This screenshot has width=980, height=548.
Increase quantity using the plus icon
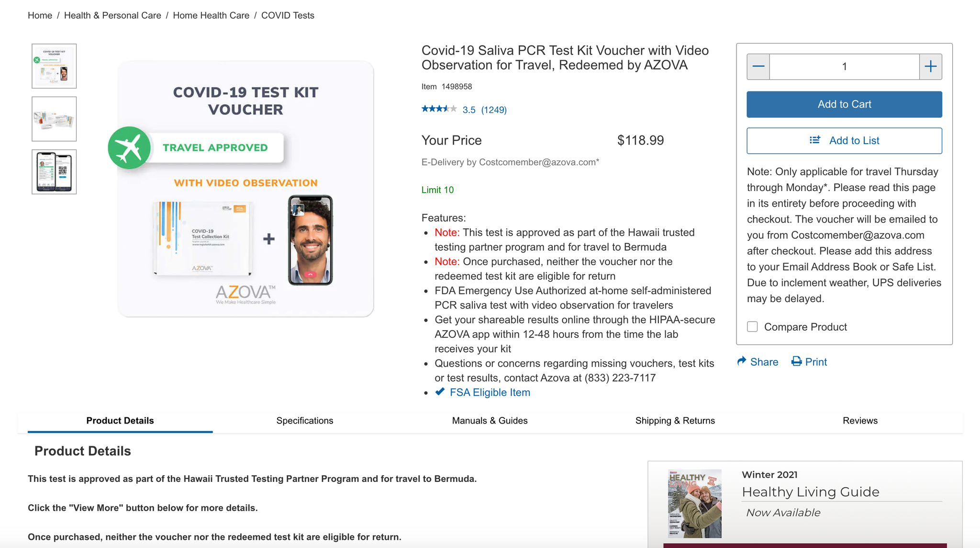click(930, 67)
